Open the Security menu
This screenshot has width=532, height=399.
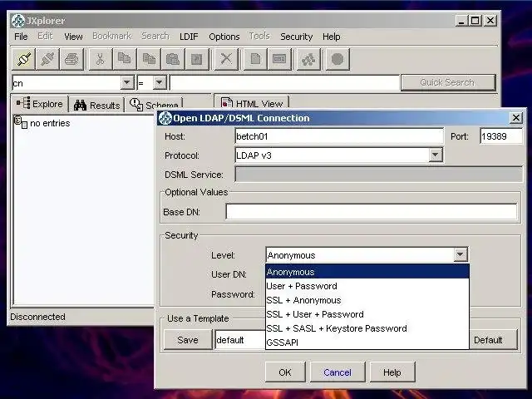pyautogui.click(x=296, y=37)
